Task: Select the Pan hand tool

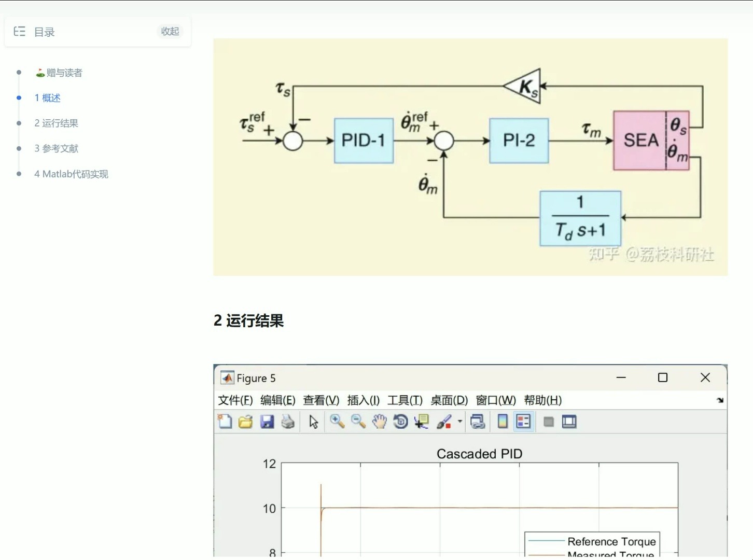Action: pos(380,422)
